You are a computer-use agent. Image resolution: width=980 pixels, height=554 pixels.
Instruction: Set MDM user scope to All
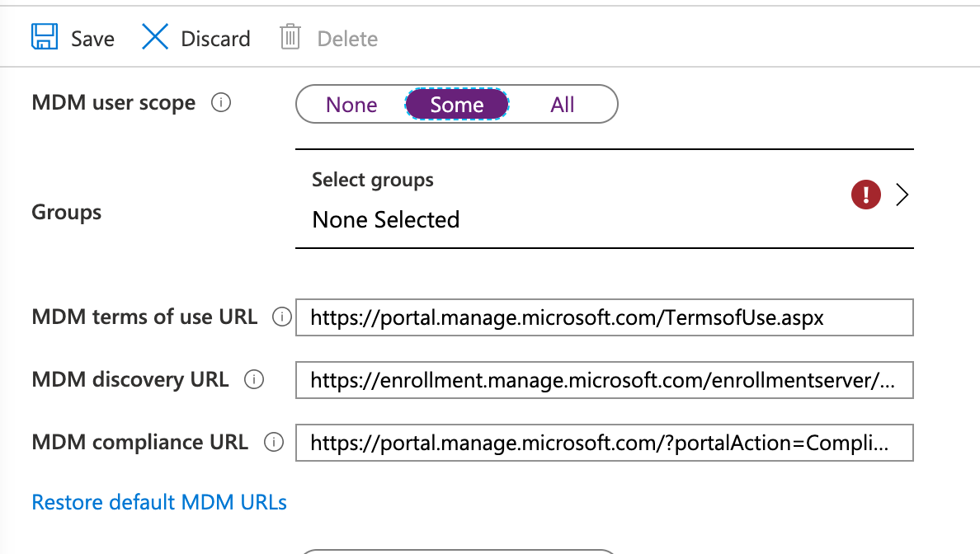click(563, 105)
